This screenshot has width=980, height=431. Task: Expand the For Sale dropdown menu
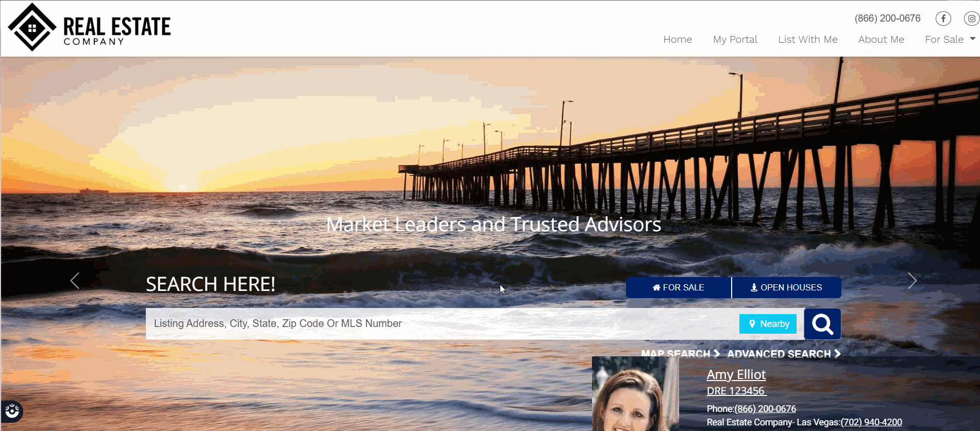(950, 39)
